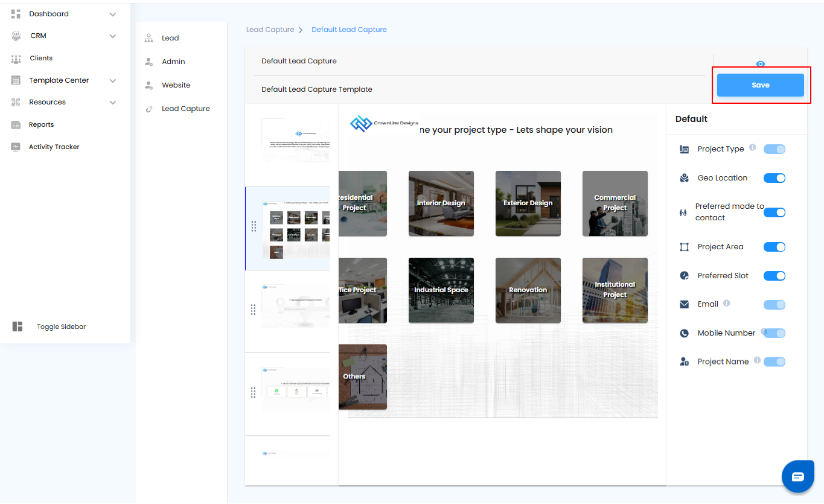Toggle off the Geo Location switch
The width and height of the screenshot is (824, 504).
[x=774, y=178]
